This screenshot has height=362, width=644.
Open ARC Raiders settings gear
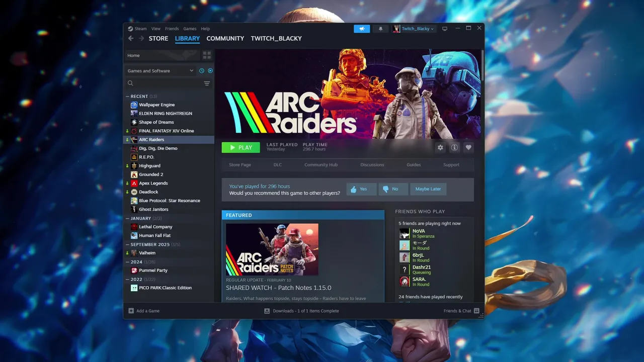click(440, 147)
